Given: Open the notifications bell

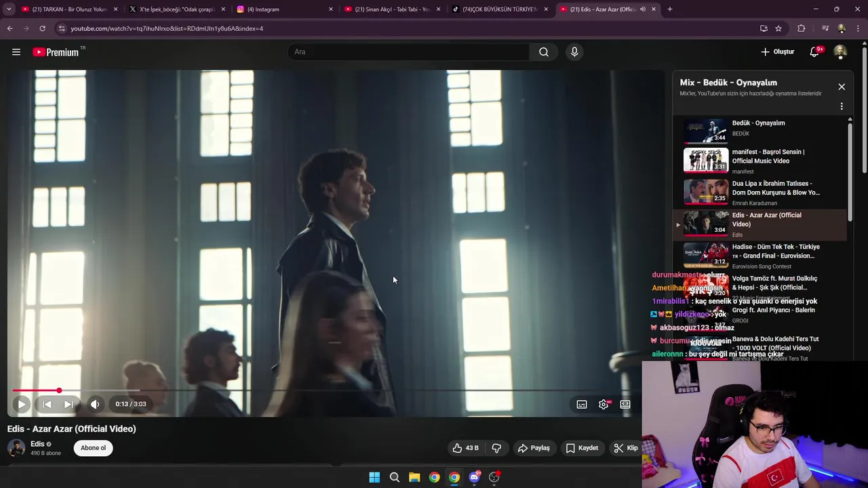Looking at the screenshot, I should pyautogui.click(x=815, y=52).
